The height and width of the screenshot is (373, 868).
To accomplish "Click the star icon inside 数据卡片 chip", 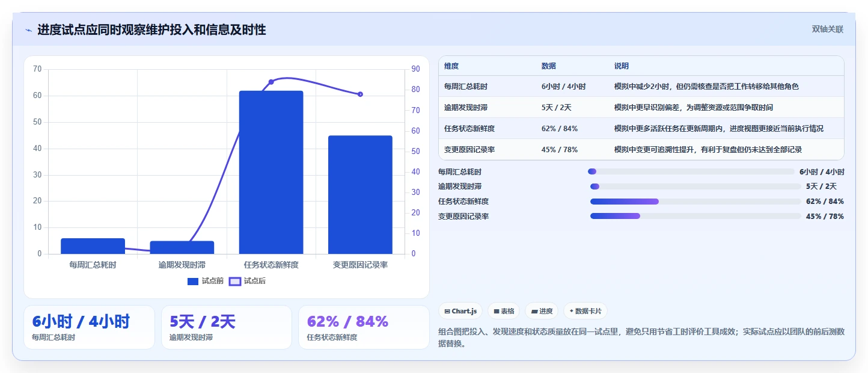I will click(571, 311).
